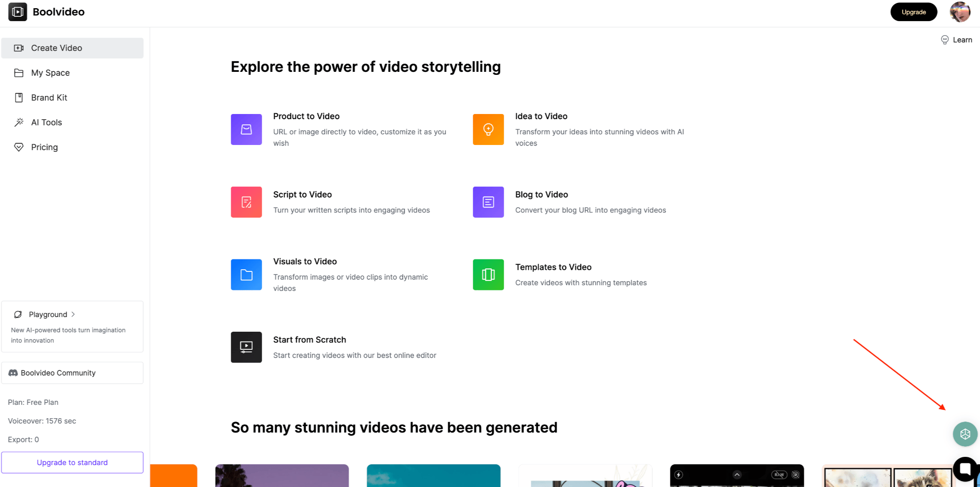Viewport: 980px width, 487px height.
Task: Open the Blog to Video title
Action: click(x=542, y=194)
